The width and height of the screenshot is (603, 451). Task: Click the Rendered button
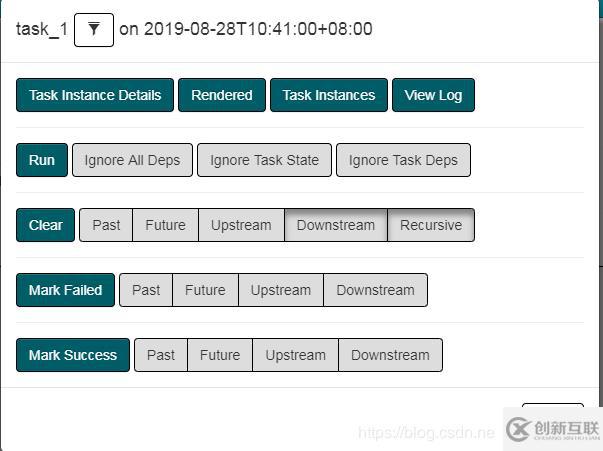[222, 95]
